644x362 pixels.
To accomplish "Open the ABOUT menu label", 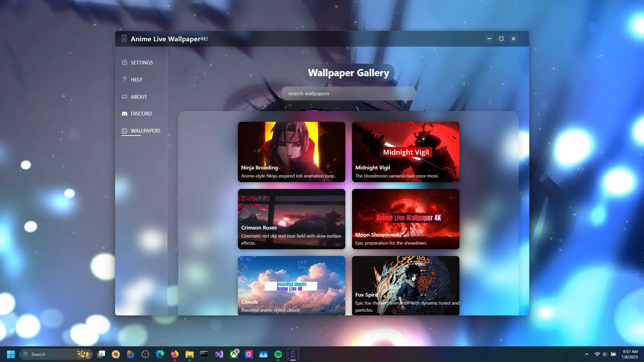I will 139,97.
